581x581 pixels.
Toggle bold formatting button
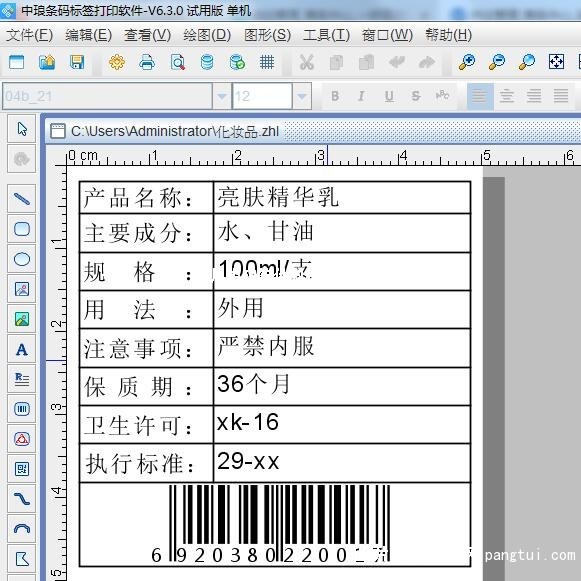click(x=335, y=96)
